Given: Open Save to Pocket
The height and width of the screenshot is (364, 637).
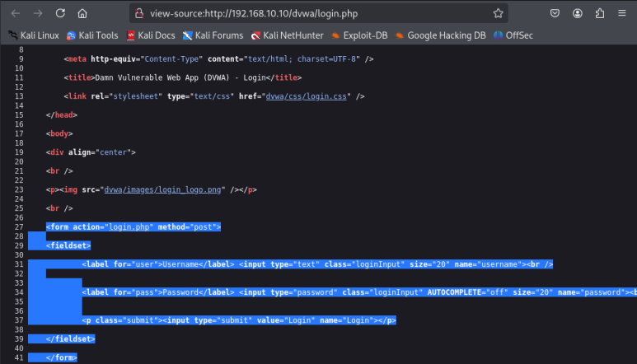Looking at the screenshot, I should (555, 13).
